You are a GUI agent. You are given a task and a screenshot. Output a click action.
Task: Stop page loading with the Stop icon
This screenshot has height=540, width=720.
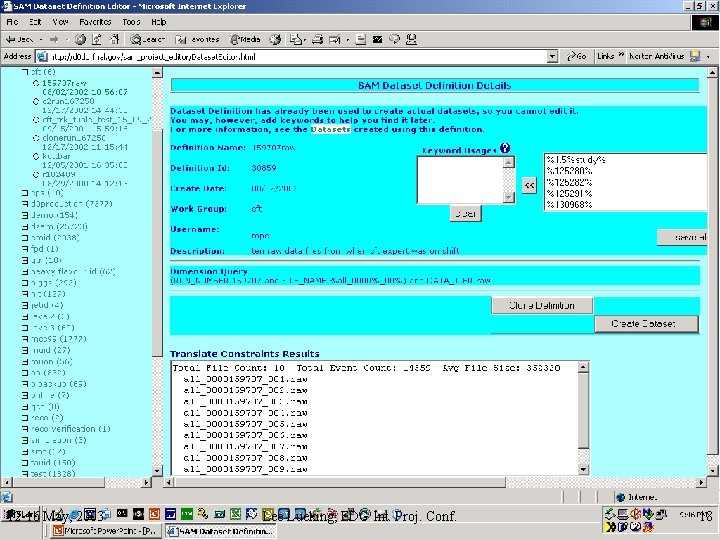[80, 39]
